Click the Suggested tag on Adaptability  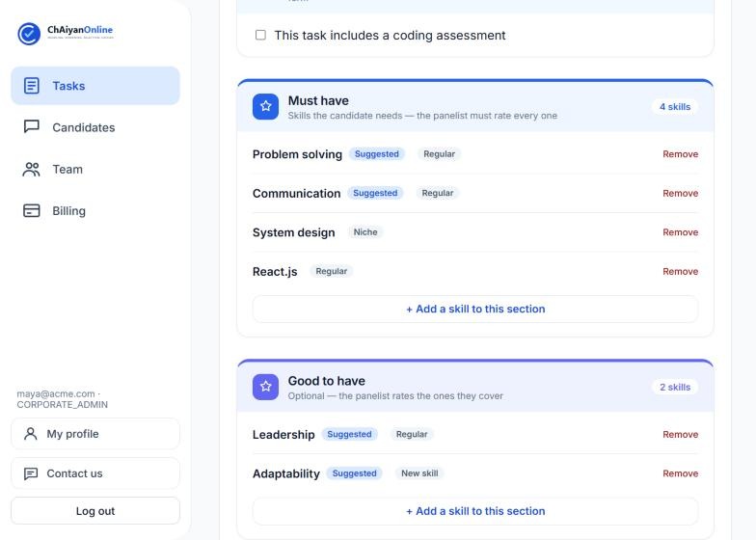(x=355, y=472)
